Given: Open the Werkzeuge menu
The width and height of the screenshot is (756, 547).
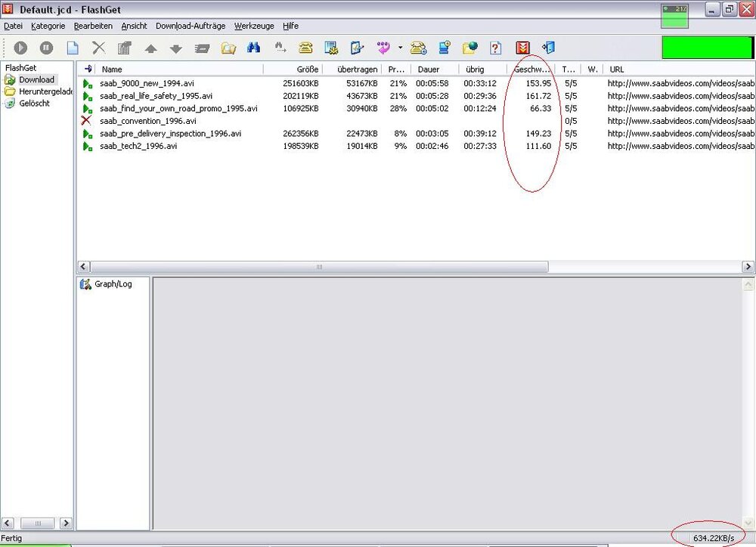Looking at the screenshot, I should (x=254, y=26).
